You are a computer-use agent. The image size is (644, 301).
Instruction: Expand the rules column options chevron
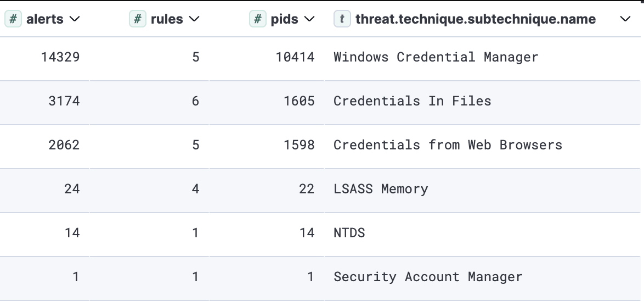click(194, 19)
